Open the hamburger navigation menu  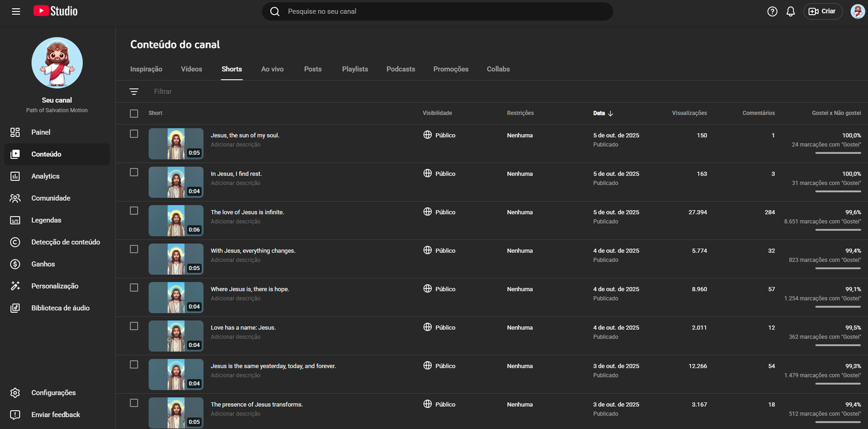pyautogui.click(x=16, y=11)
